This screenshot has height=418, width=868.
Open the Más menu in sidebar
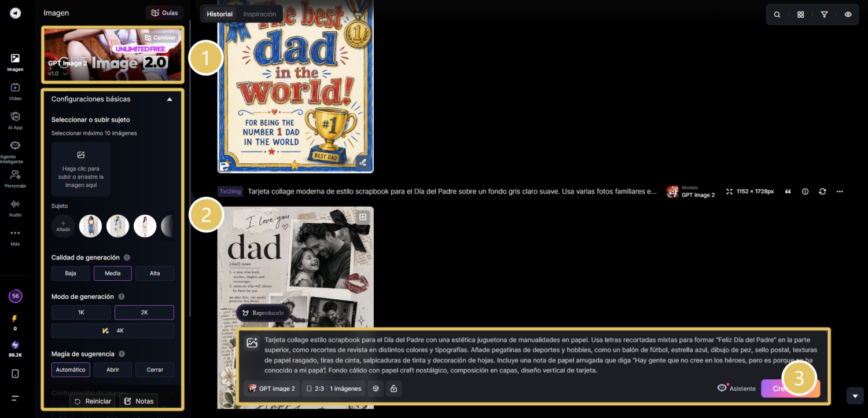pyautogui.click(x=15, y=237)
